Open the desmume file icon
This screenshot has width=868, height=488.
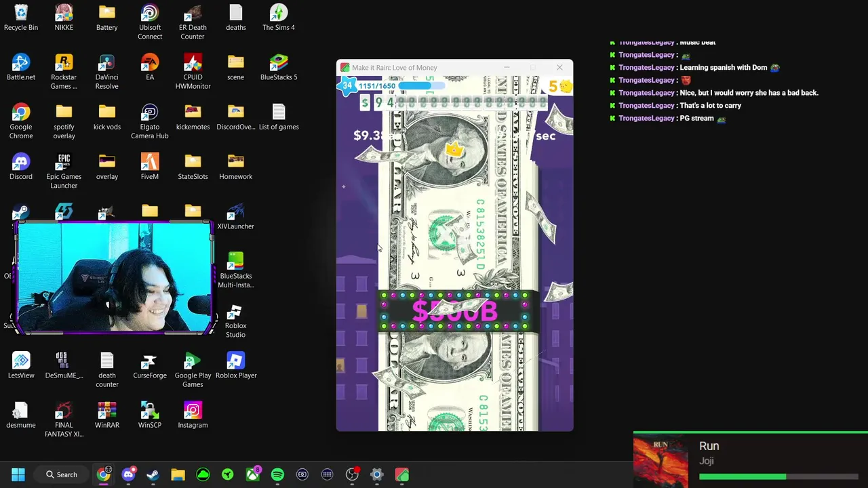pyautogui.click(x=21, y=415)
